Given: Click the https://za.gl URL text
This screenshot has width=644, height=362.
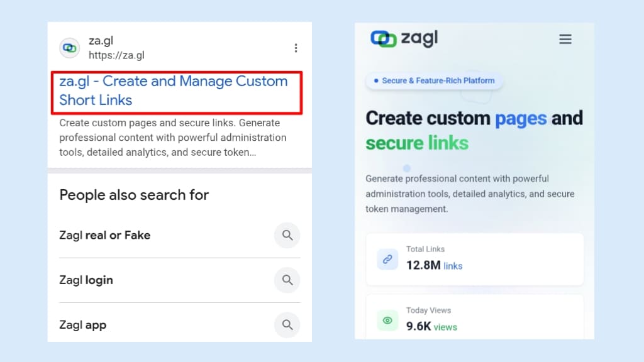Looking at the screenshot, I should (x=116, y=55).
